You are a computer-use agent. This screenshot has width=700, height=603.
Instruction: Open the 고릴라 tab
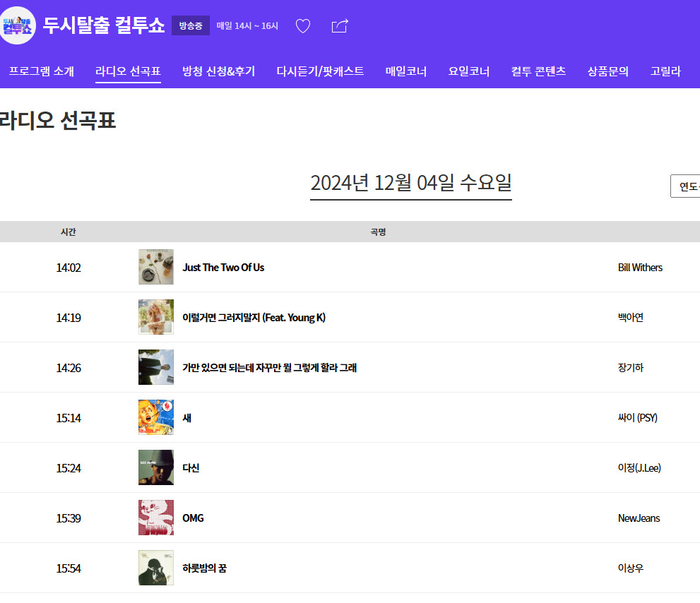665,71
